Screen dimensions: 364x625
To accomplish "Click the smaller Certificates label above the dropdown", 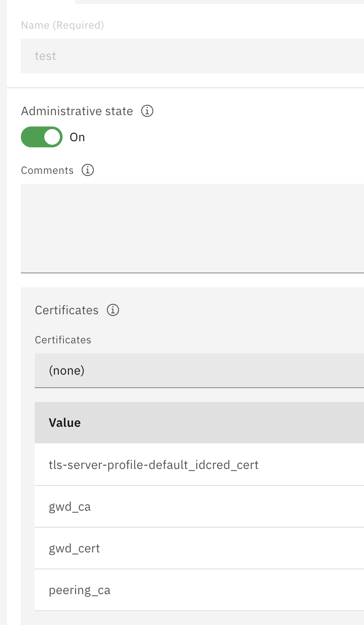I will 63,339.
